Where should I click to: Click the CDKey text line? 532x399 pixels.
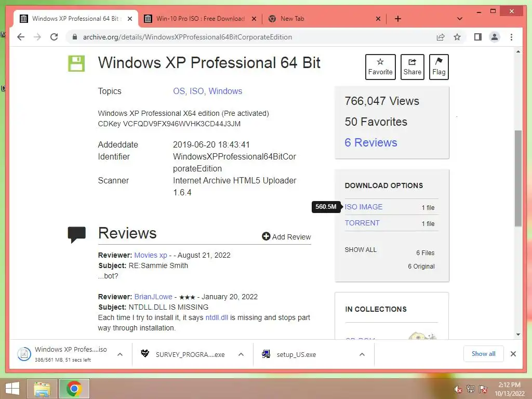point(169,124)
